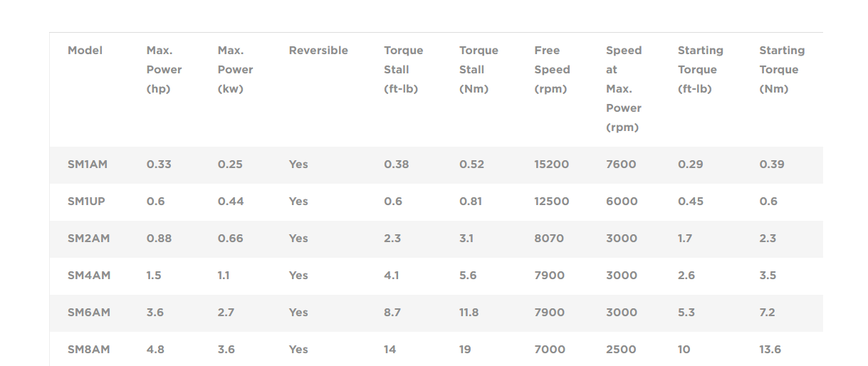Select the Starting Torque (Nm) header
Image resolution: width=868 pixels, height=366 pixels.
pyautogui.click(x=782, y=70)
